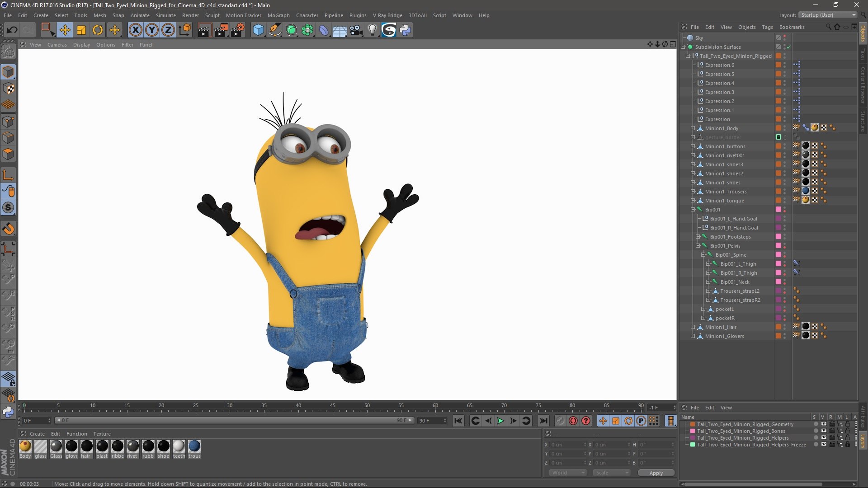The height and width of the screenshot is (488, 868).
Task: Collapse the Subdivision Surface object
Action: [683, 47]
